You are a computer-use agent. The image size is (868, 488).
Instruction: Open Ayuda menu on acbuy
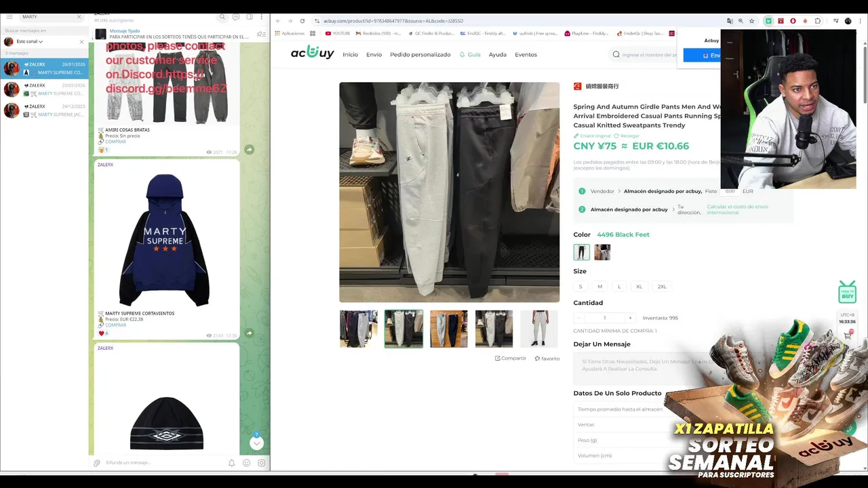tap(497, 54)
